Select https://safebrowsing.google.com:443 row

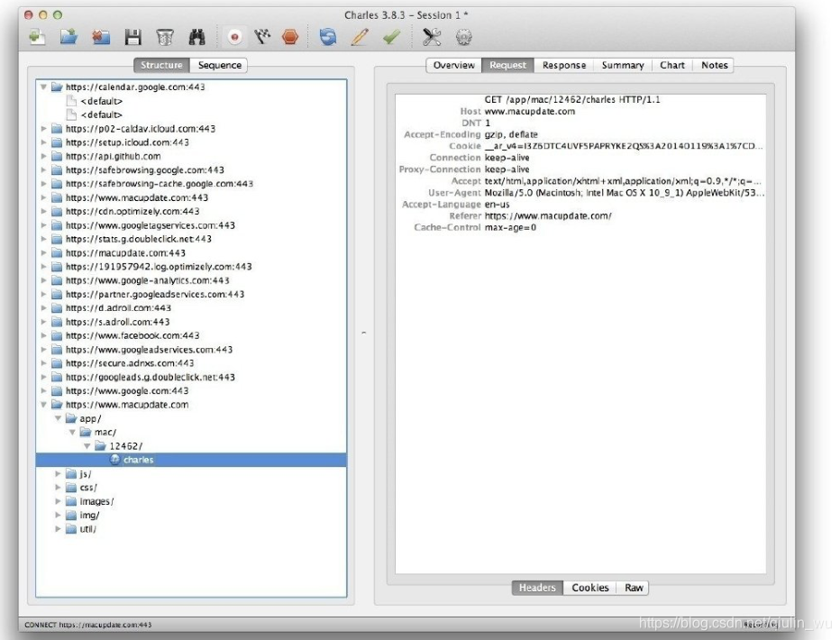click(x=191, y=169)
